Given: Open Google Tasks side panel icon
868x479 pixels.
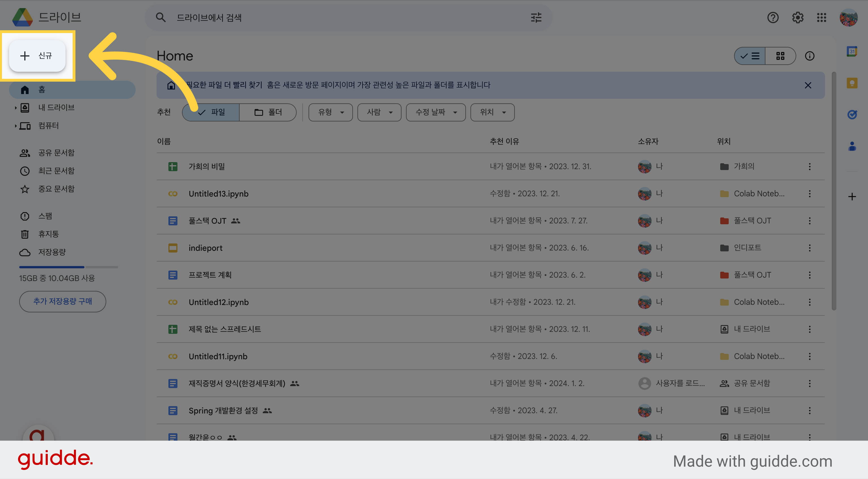Looking at the screenshot, I should [x=852, y=115].
